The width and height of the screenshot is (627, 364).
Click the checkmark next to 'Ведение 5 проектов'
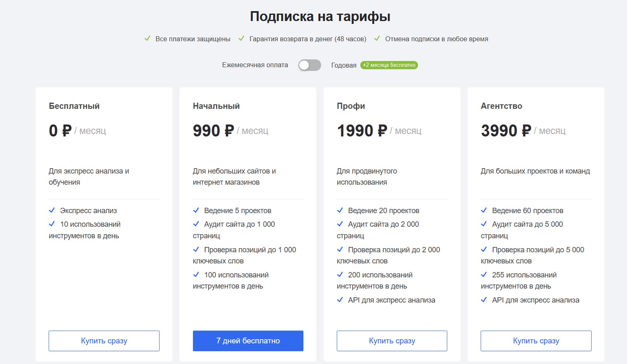pos(196,210)
